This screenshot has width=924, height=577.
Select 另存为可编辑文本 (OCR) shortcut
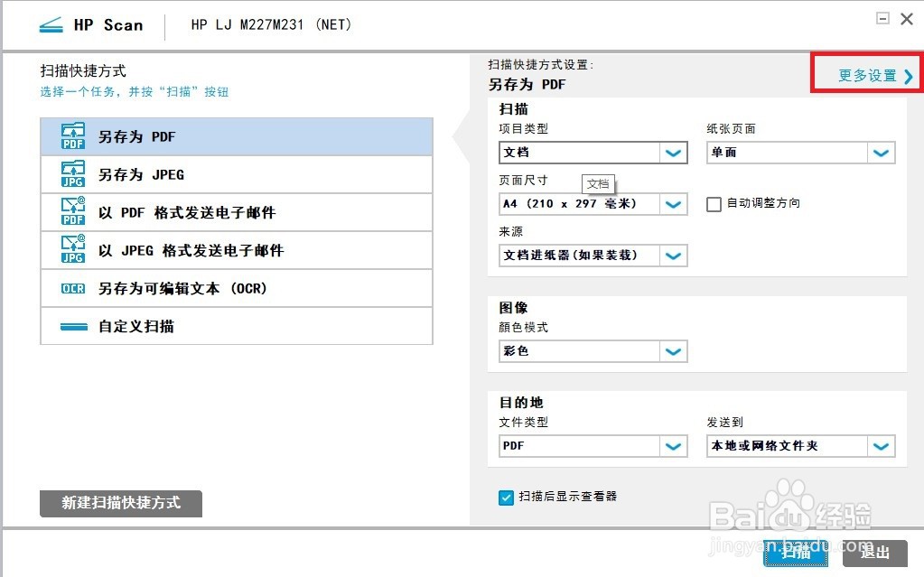tap(237, 288)
